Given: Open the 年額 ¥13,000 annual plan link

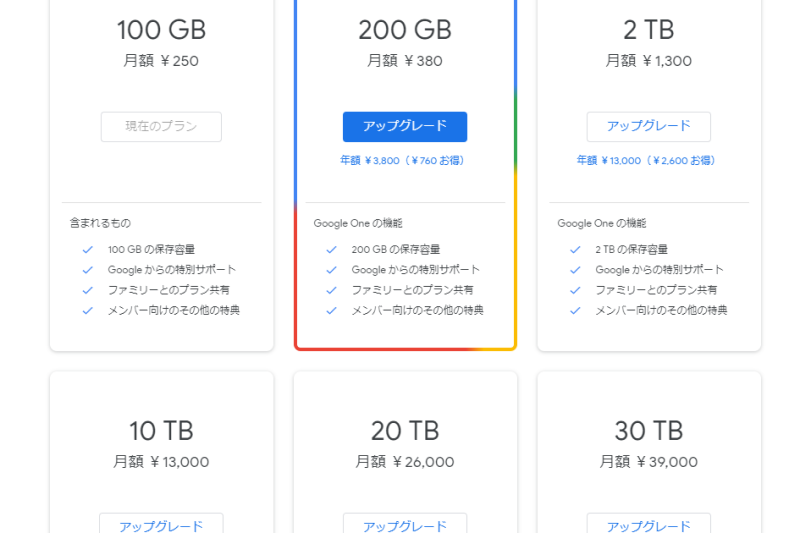Looking at the screenshot, I should [646, 161].
